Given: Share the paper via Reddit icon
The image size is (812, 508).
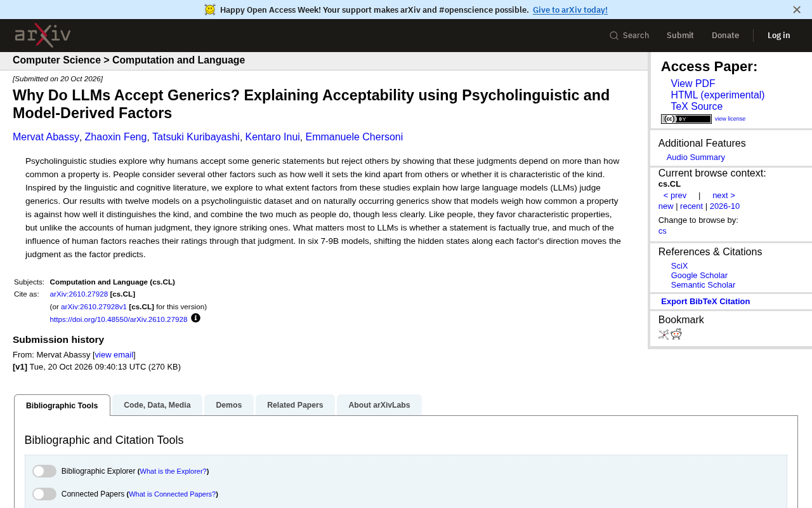Looking at the screenshot, I should point(676,335).
